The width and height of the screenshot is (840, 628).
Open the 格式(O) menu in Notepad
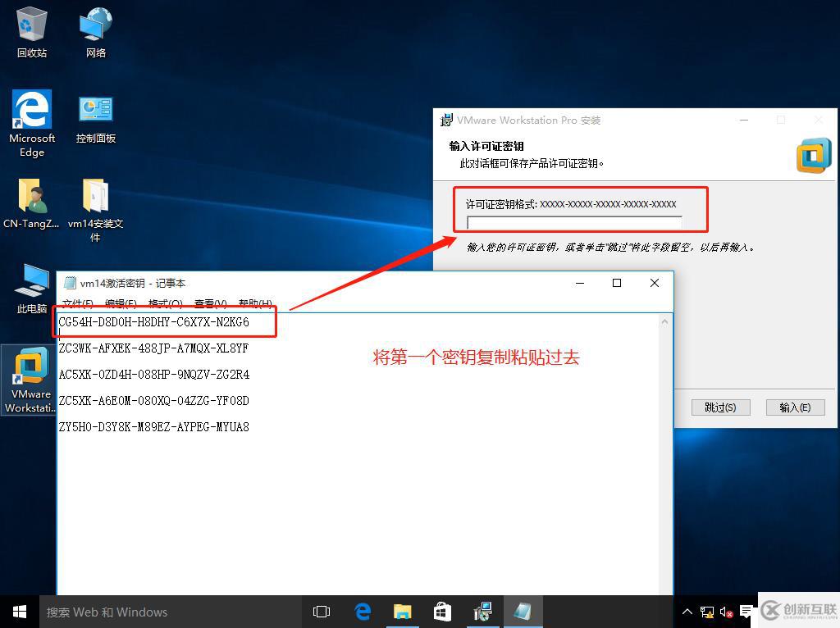tap(165, 304)
